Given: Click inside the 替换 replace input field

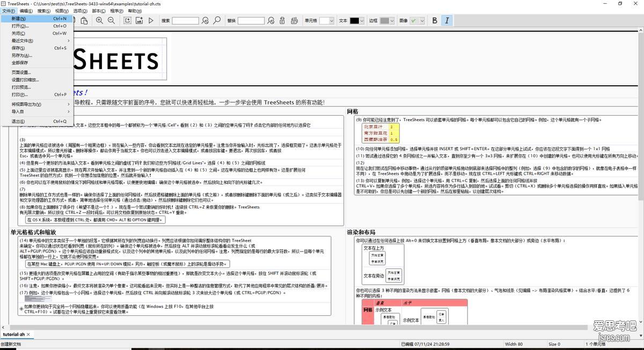Looking at the screenshot, I should [x=251, y=20].
